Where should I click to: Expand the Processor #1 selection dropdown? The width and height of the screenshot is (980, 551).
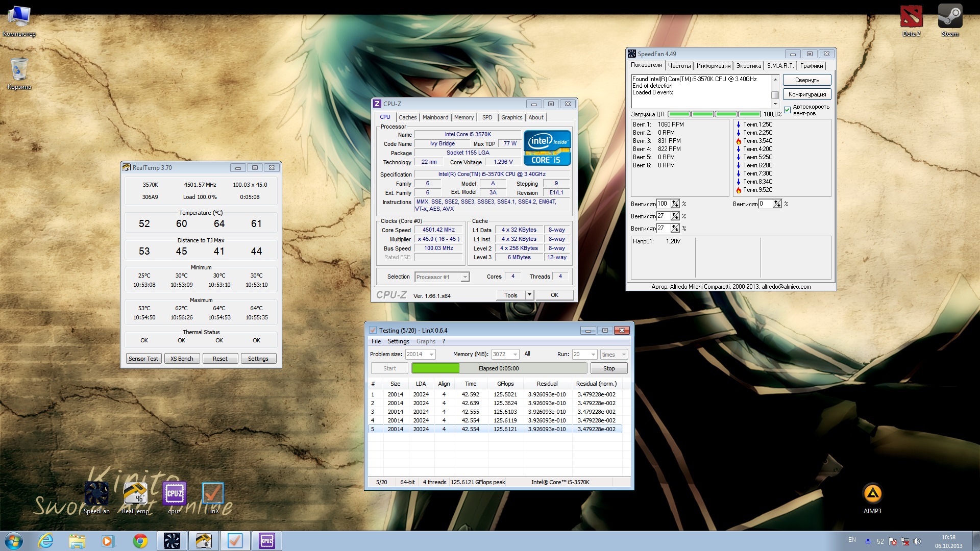[464, 277]
